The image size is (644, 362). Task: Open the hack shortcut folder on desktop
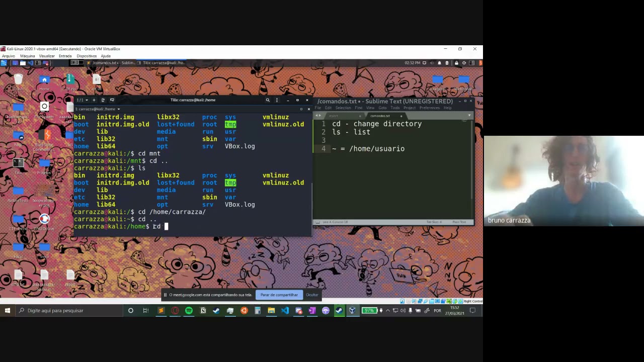(x=19, y=138)
